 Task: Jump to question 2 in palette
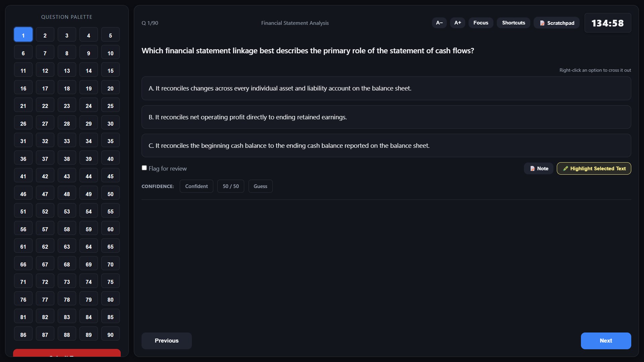[45, 35]
